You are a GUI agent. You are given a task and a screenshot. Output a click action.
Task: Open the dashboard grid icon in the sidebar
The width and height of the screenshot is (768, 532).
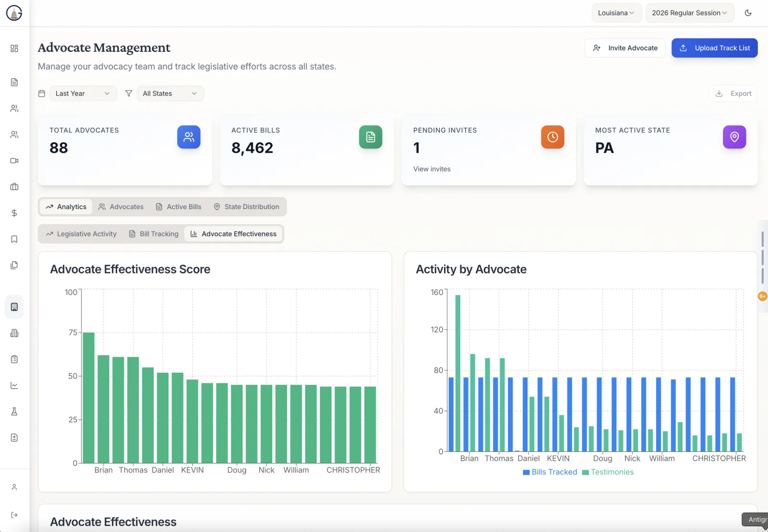pos(14,48)
